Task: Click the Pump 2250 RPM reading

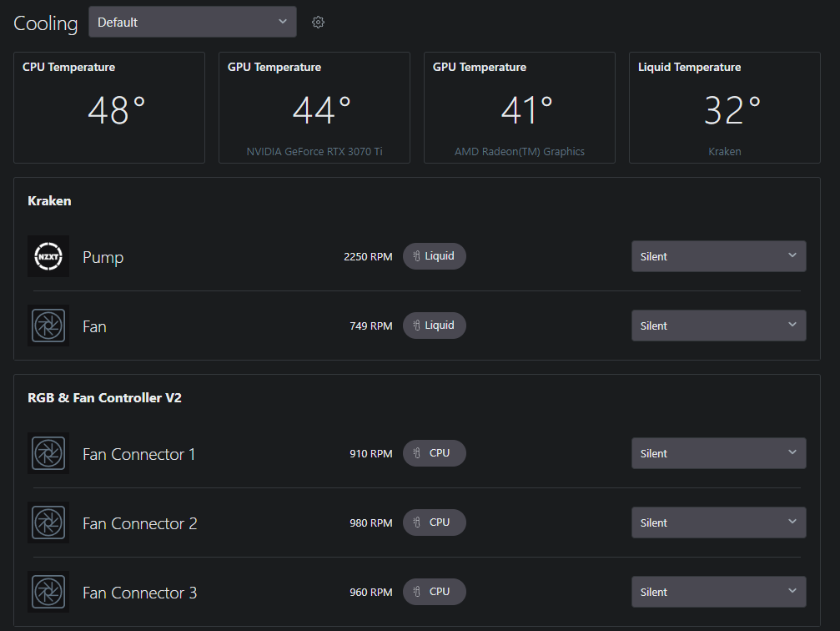Action: click(x=368, y=257)
